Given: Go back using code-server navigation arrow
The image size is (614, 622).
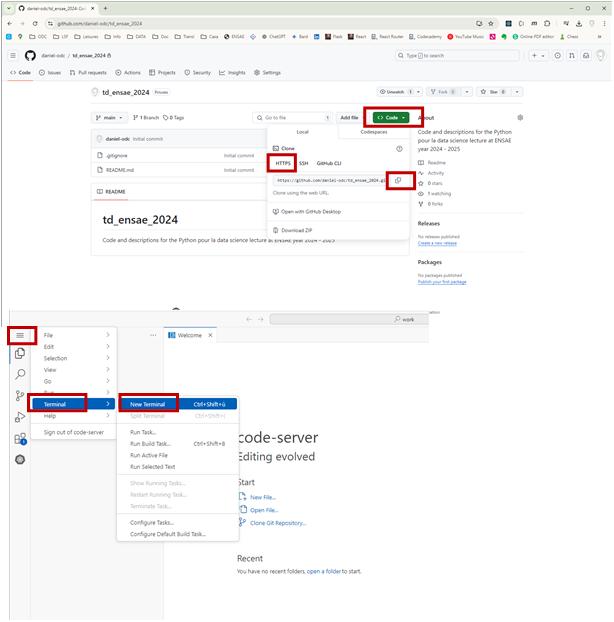Looking at the screenshot, I should pos(249,319).
